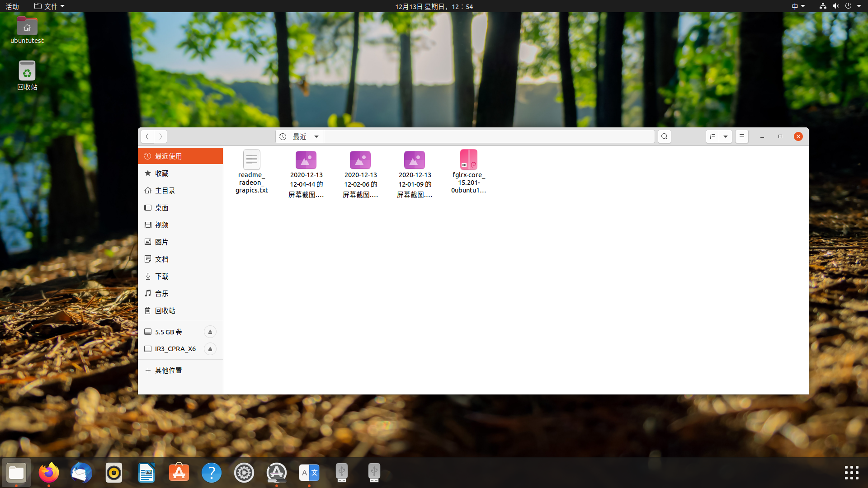Screen dimensions: 868x488
Task: Launch Firefox from the dock
Action: coord(49,473)
